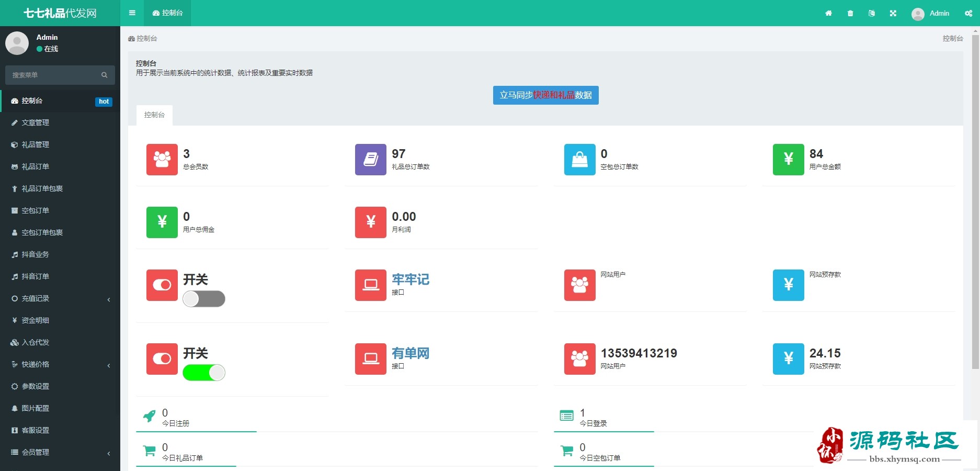Click the hamburger menu icon to collapse sidebar

(x=132, y=13)
